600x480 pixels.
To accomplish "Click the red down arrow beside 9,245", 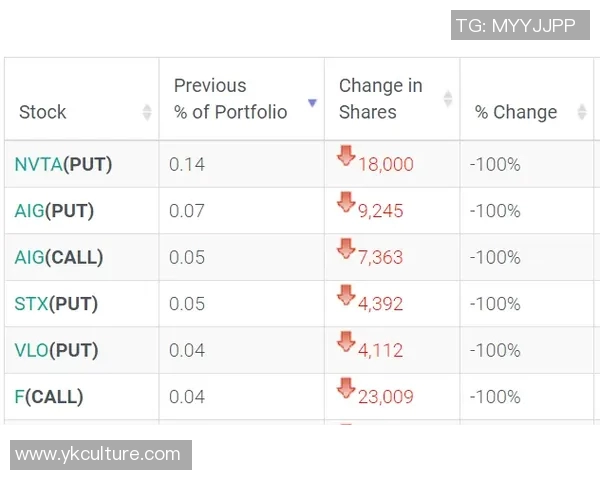I will pyautogui.click(x=347, y=203).
